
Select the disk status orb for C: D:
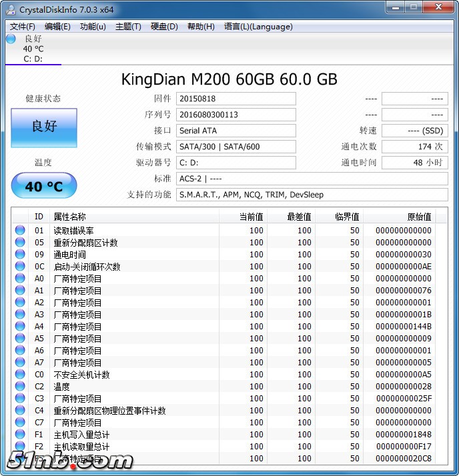click(11, 39)
